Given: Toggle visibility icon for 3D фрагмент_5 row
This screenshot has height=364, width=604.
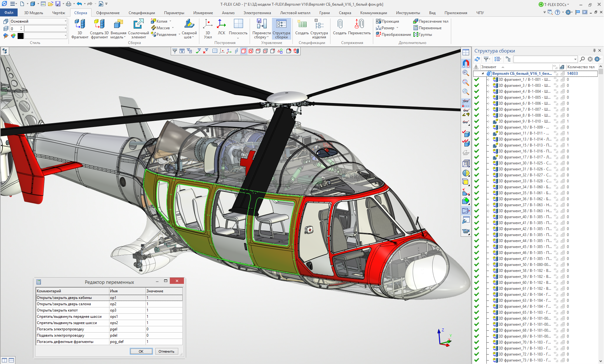Looking at the screenshot, I should coord(556,97).
